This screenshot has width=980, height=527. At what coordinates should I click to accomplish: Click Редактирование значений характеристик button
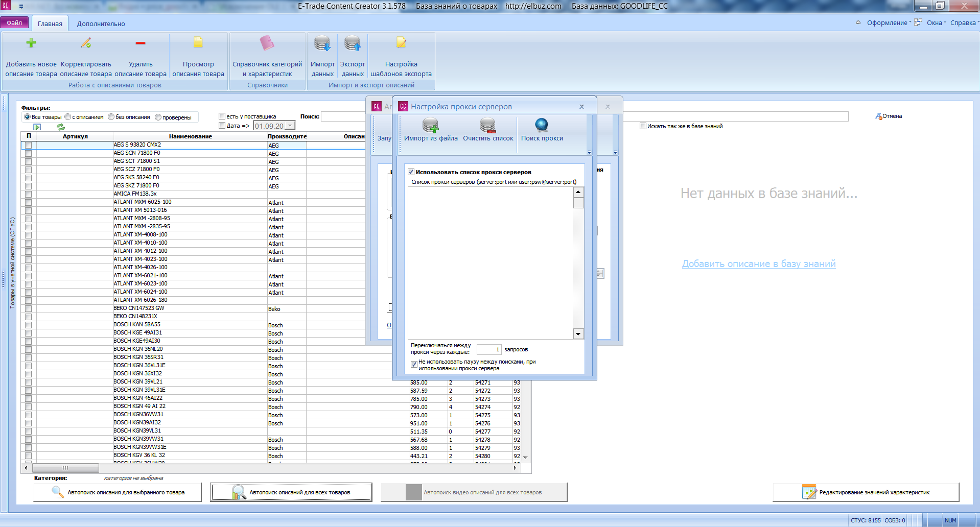tap(866, 492)
